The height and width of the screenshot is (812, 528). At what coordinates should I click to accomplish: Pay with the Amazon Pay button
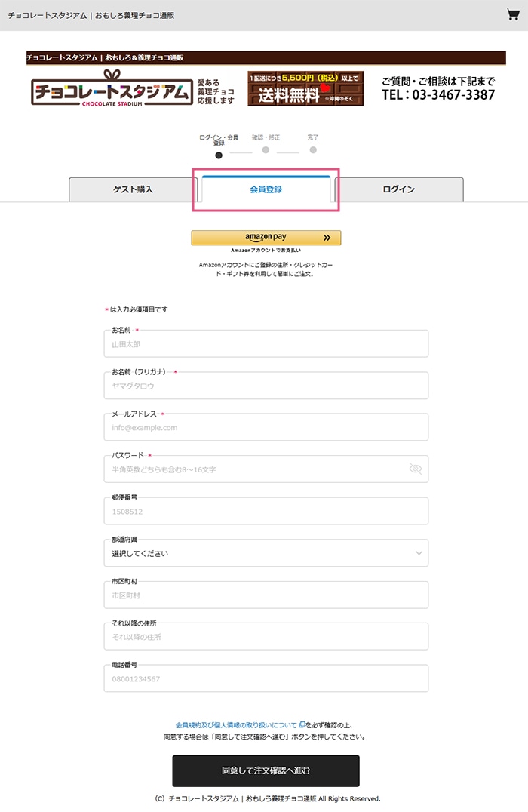click(x=266, y=238)
